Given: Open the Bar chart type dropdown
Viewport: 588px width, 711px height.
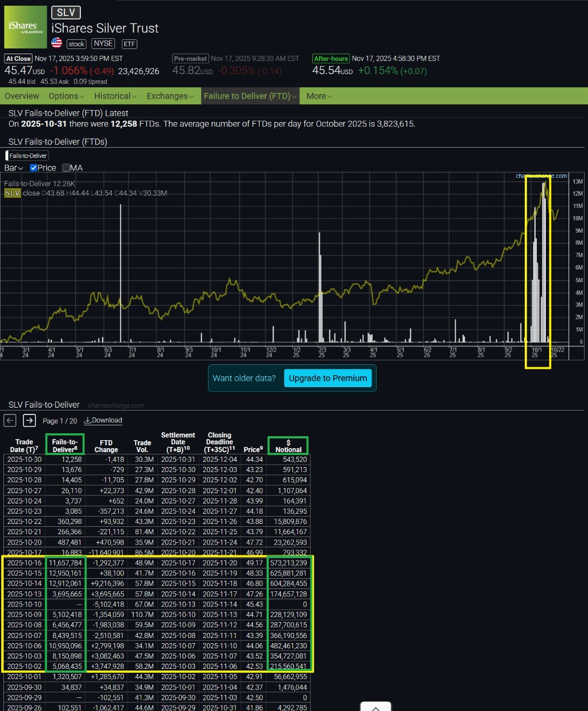Looking at the screenshot, I should [14, 168].
